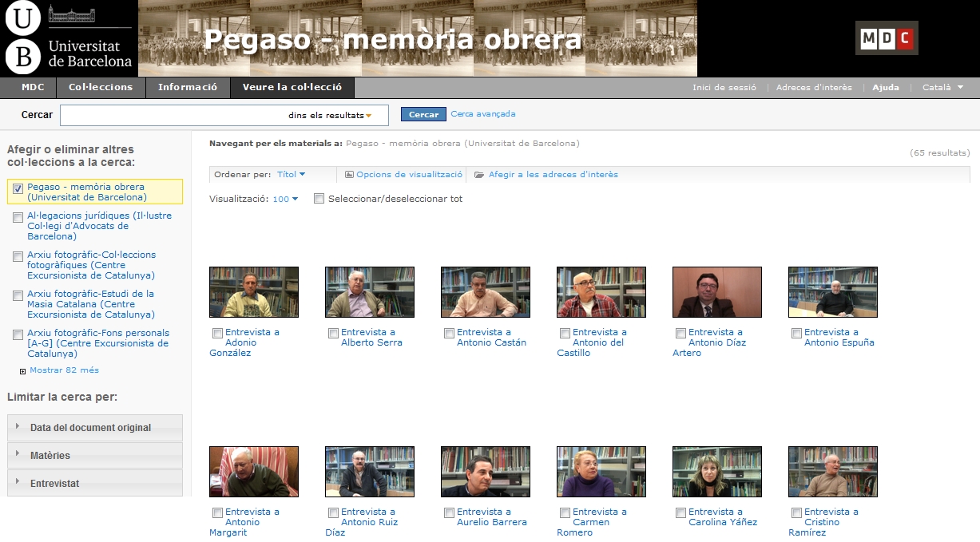Screen dimensions: 980x542
Task: Open Antonio Díaz Artero video thumbnail
Action: coord(716,292)
